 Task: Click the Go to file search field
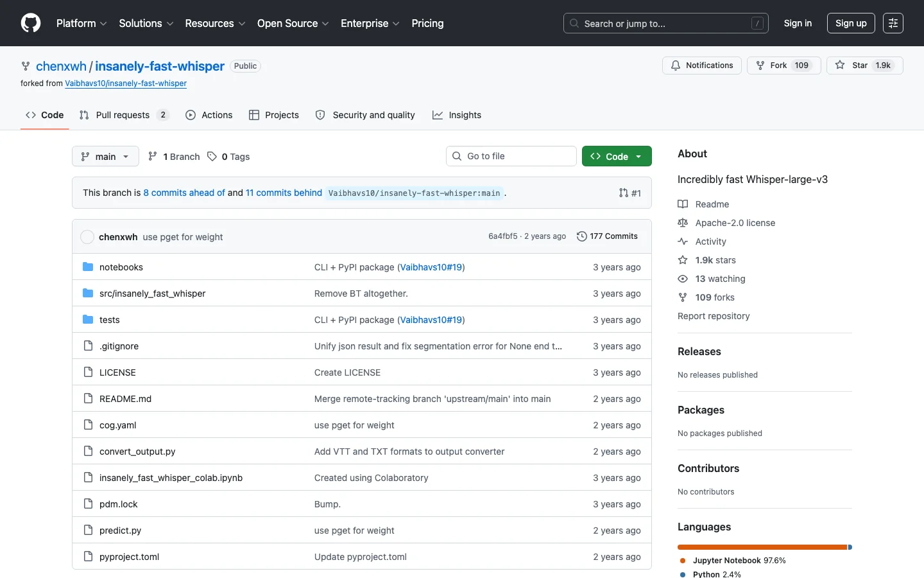point(511,156)
